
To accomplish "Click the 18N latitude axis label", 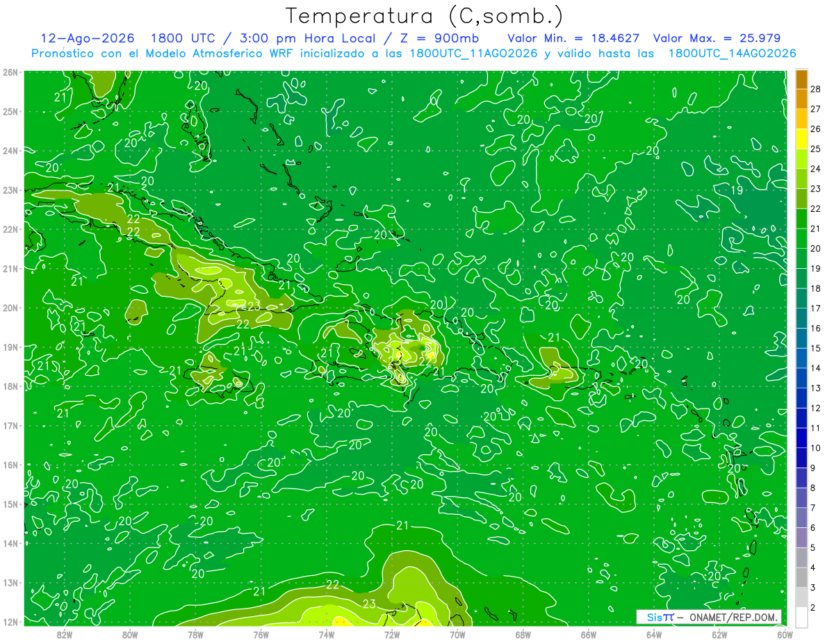I will 10,386.
